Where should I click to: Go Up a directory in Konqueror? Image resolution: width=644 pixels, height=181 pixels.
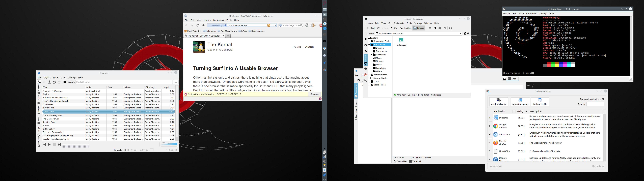click(x=394, y=28)
